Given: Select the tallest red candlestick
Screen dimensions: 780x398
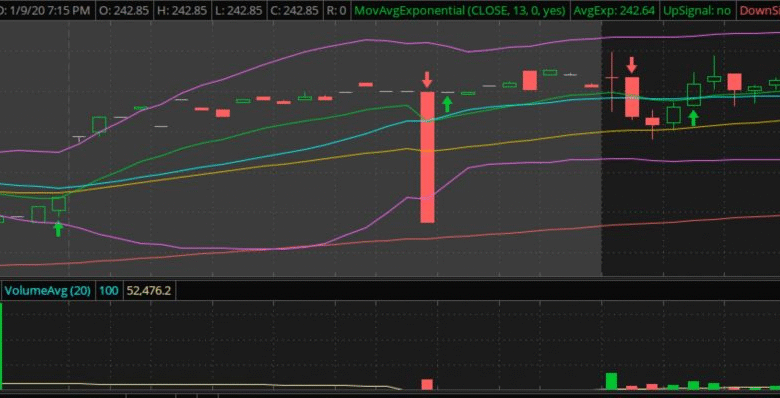Looking at the screenshot, I should 427,157.
